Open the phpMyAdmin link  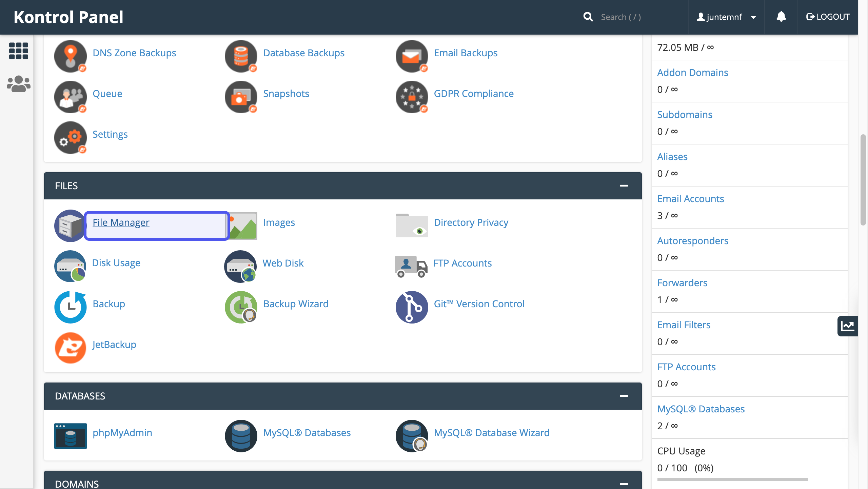tap(122, 432)
